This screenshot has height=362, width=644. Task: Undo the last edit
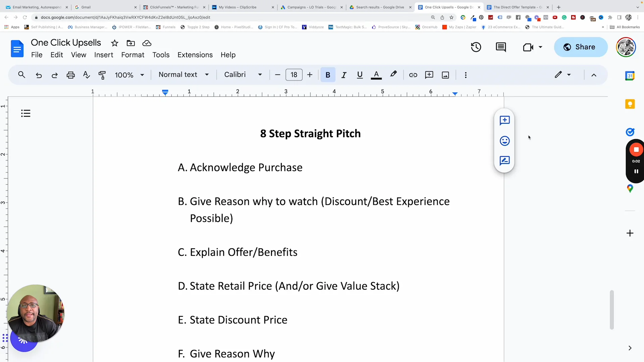click(x=39, y=75)
